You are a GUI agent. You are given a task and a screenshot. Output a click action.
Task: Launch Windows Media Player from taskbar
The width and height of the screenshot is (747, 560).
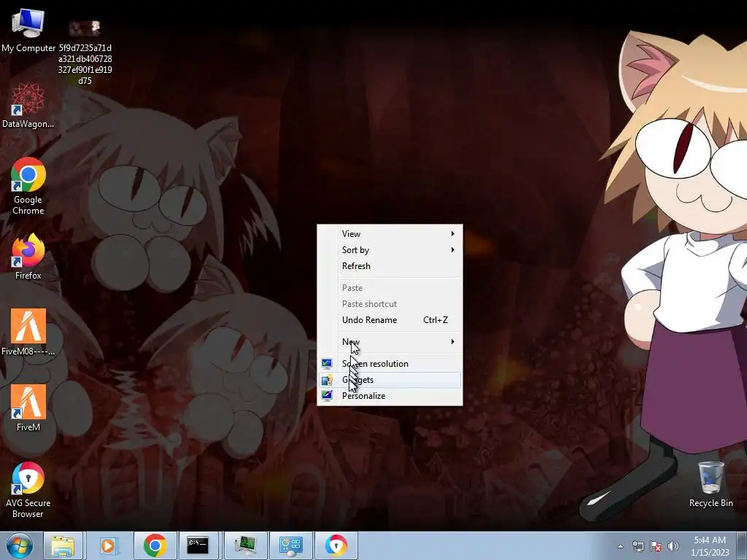[108, 545]
